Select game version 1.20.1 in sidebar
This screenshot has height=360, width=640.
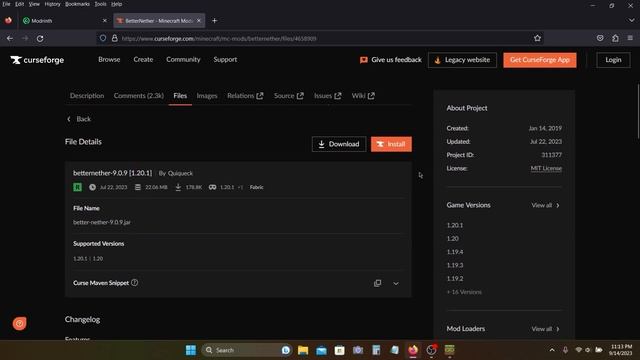coord(455,225)
